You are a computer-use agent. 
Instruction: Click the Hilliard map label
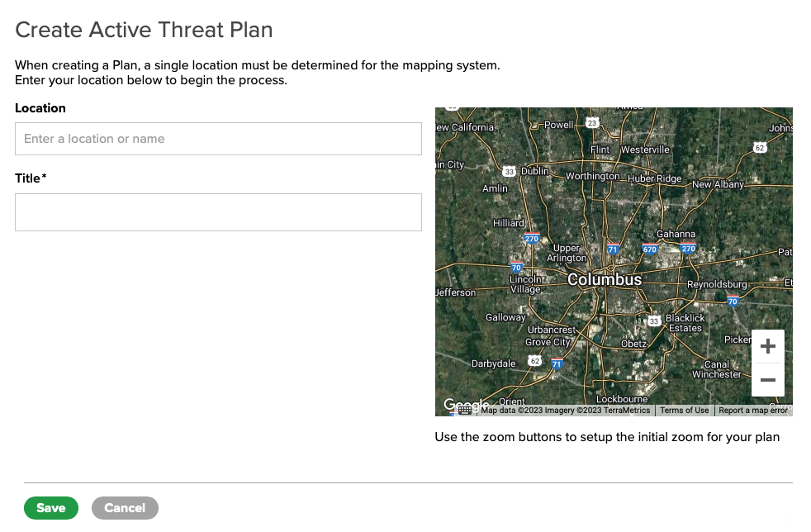[x=509, y=223]
